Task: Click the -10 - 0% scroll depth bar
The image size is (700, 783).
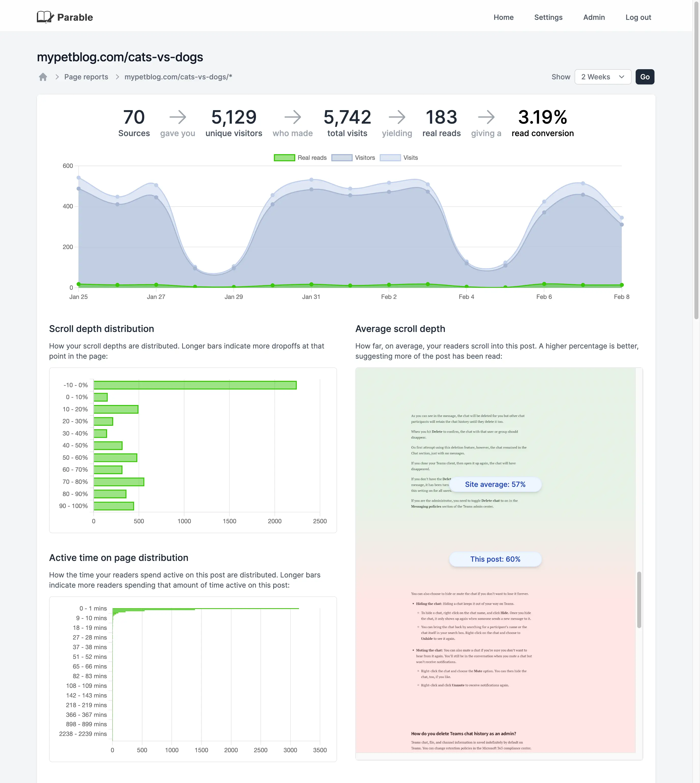Action: coord(195,385)
